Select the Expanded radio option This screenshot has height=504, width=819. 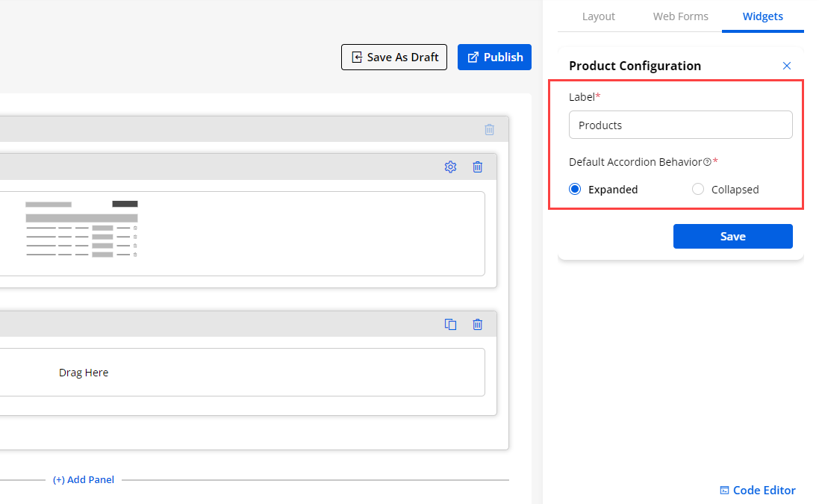(x=575, y=190)
